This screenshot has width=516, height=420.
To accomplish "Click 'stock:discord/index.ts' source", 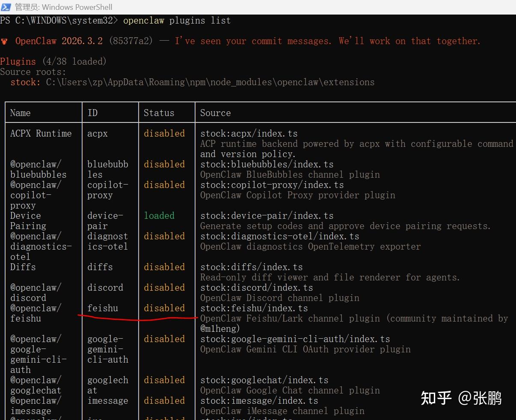I will point(256,288).
